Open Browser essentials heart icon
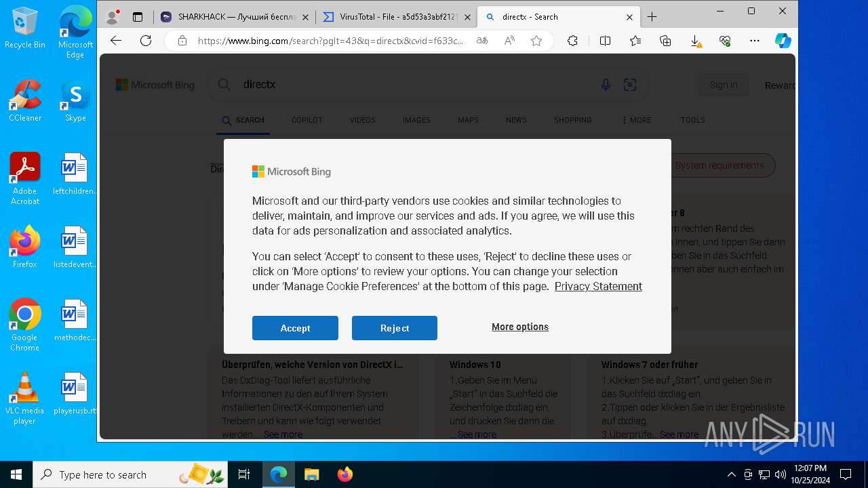Screen dimensions: 868x488 [x=725, y=41]
